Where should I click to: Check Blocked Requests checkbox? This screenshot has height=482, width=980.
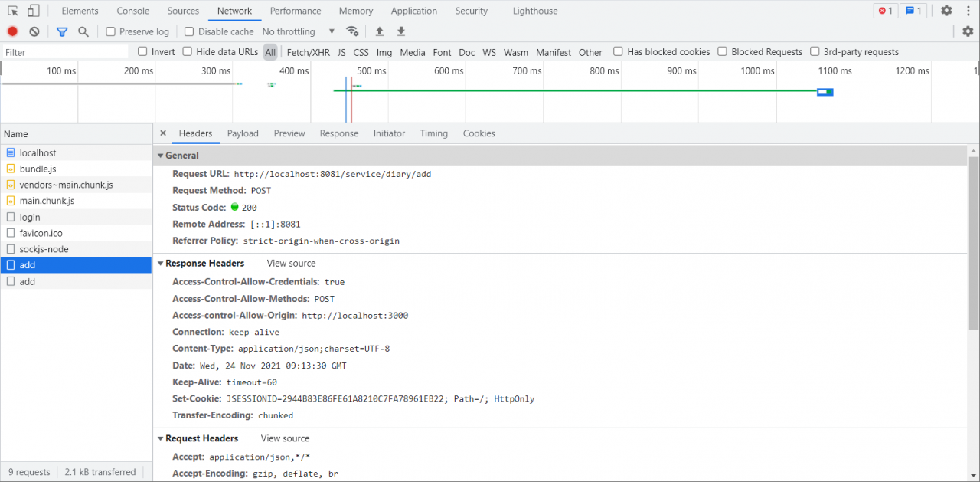click(x=722, y=51)
